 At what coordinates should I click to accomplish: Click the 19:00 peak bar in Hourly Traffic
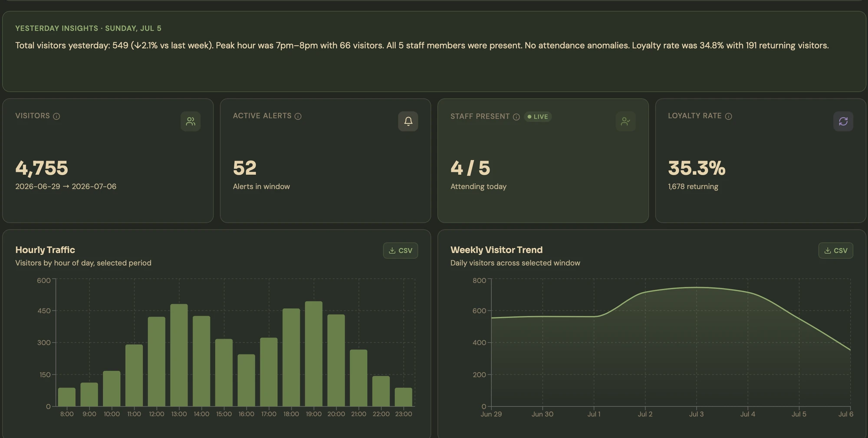[x=314, y=354]
